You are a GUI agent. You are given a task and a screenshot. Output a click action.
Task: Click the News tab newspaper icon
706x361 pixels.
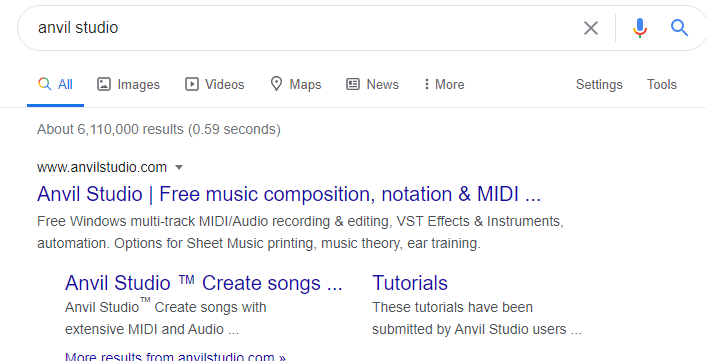(x=353, y=84)
